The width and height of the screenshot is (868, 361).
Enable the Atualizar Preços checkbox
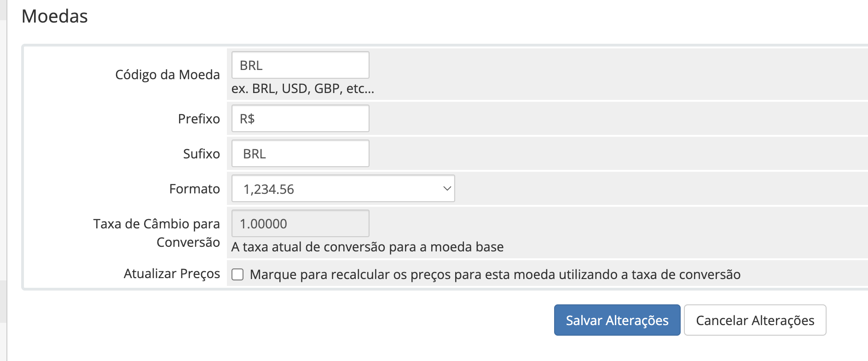click(237, 274)
